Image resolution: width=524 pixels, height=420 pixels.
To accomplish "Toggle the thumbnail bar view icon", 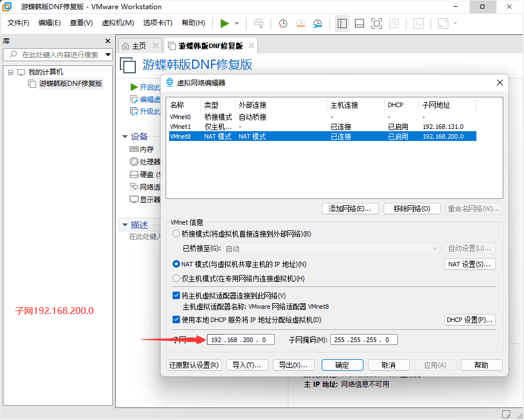I will pos(359,23).
